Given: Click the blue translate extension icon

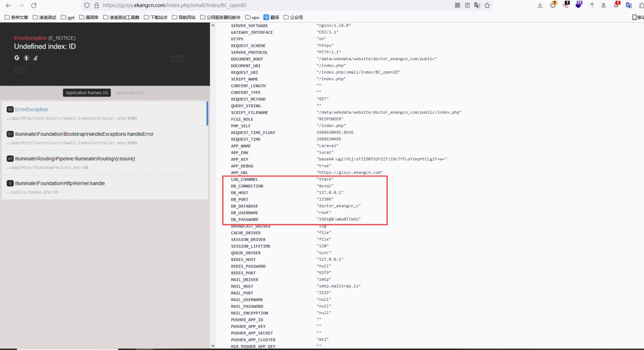Looking at the screenshot, I should (629, 5).
